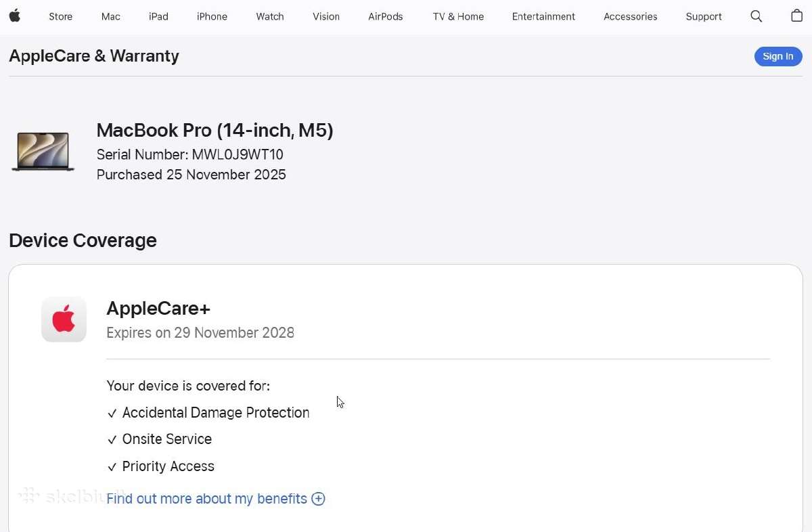
Task: Open the TV & Home menu
Action: tap(458, 16)
